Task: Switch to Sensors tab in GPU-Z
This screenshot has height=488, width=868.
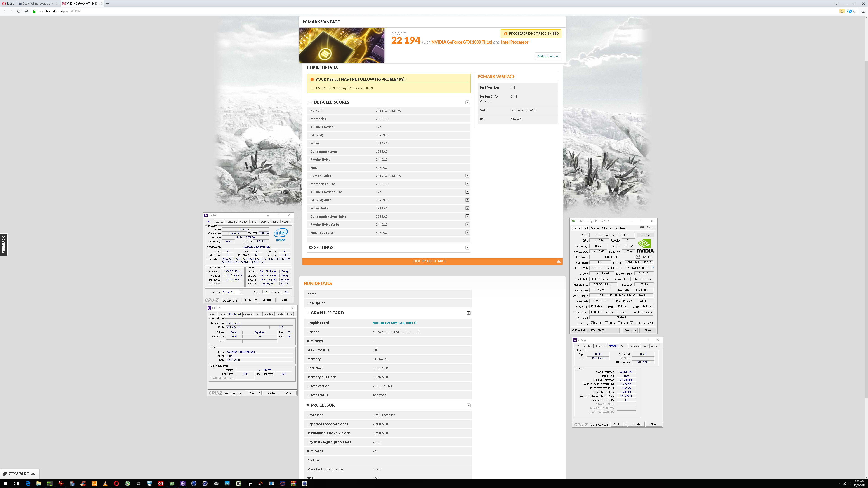Action: point(595,228)
